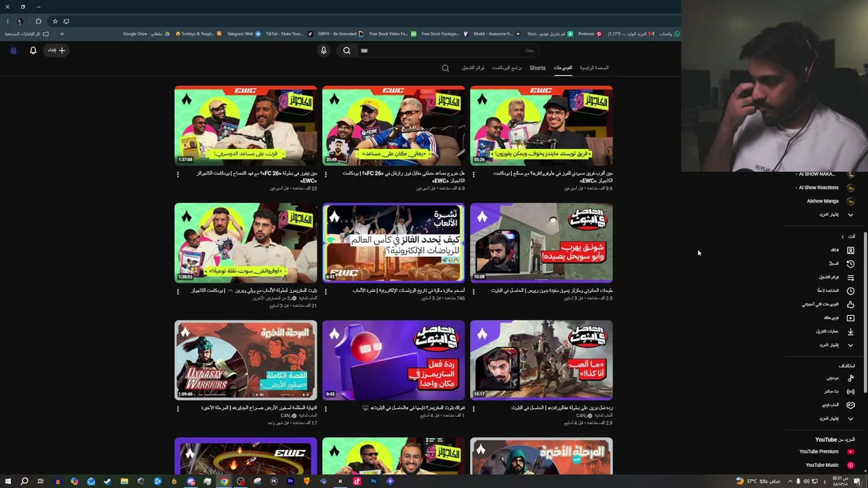Open Your videos (فيديوهاتك) in the sidebar
This screenshot has height=488, width=868.
click(838, 318)
